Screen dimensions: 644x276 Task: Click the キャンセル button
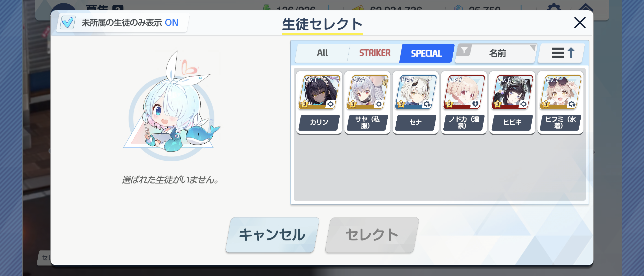(x=272, y=235)
